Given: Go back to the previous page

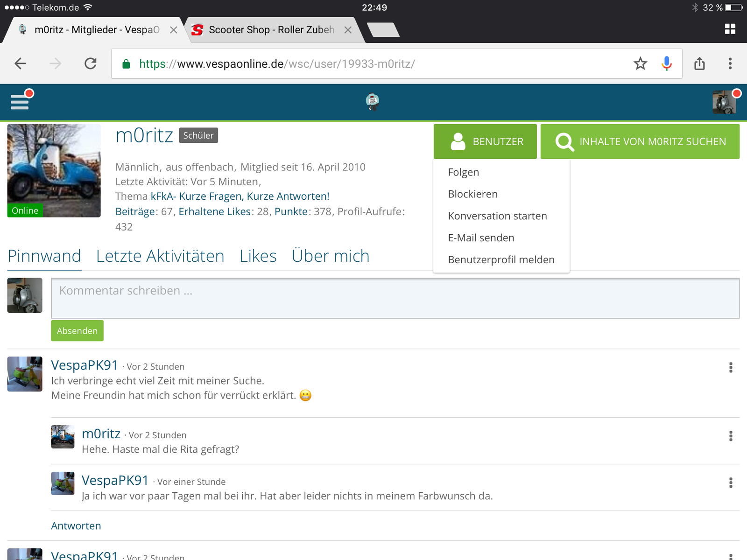Looking at the screenshot, I should pos(21,63).
